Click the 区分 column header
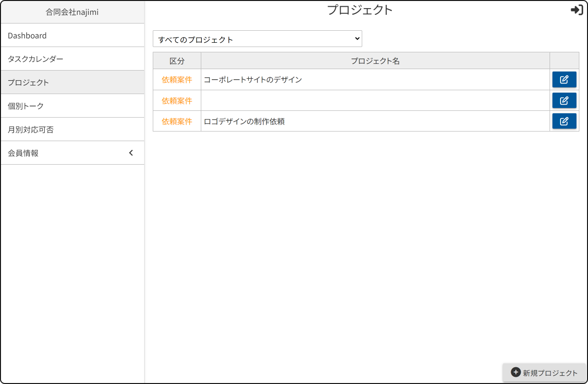This screenshot has height=384, width=588. (x=177, y=61)
